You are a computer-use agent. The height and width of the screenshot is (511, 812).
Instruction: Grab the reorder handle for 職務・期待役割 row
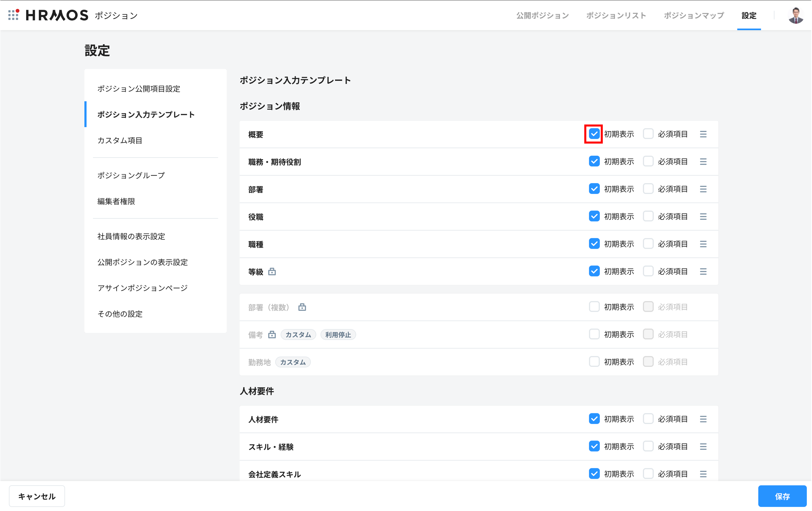click(703, 162)
